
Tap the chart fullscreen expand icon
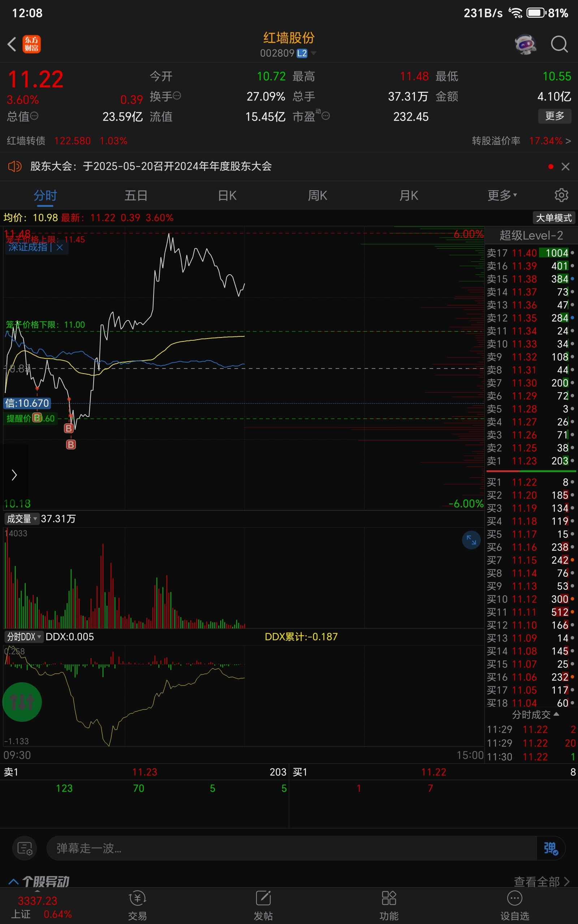coord(471,540)
